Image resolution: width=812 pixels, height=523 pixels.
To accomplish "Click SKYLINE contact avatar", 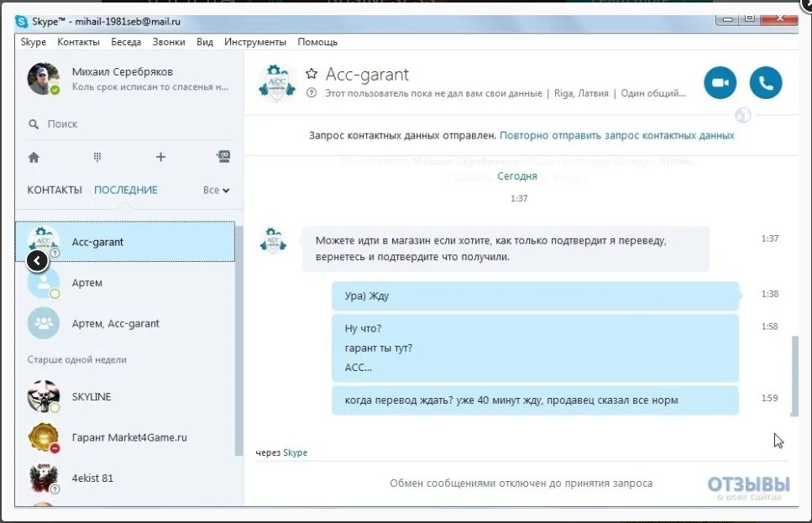I will tap(44, 396).
